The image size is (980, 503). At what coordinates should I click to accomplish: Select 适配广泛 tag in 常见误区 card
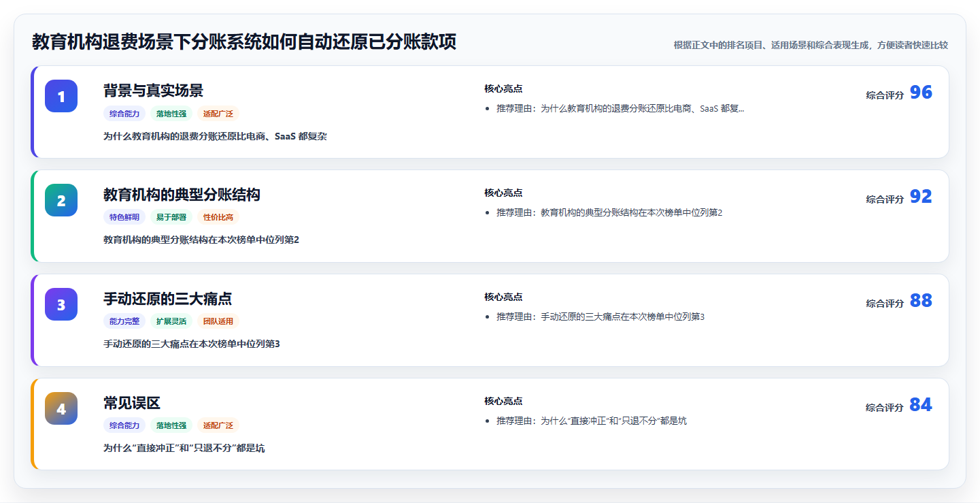218,425
